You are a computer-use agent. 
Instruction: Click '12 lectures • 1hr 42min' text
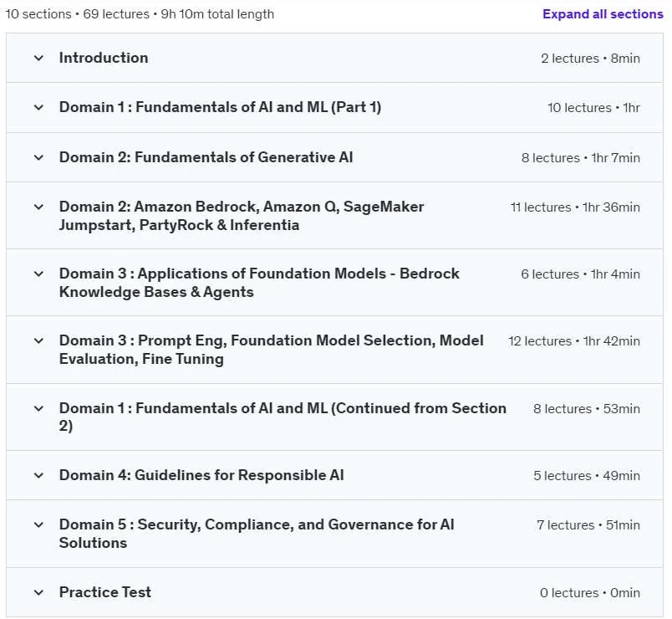tap(574, 341)
